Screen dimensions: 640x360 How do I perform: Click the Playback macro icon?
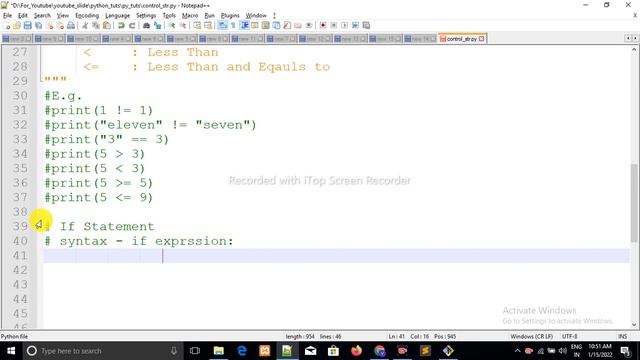[x=344, y=26]
